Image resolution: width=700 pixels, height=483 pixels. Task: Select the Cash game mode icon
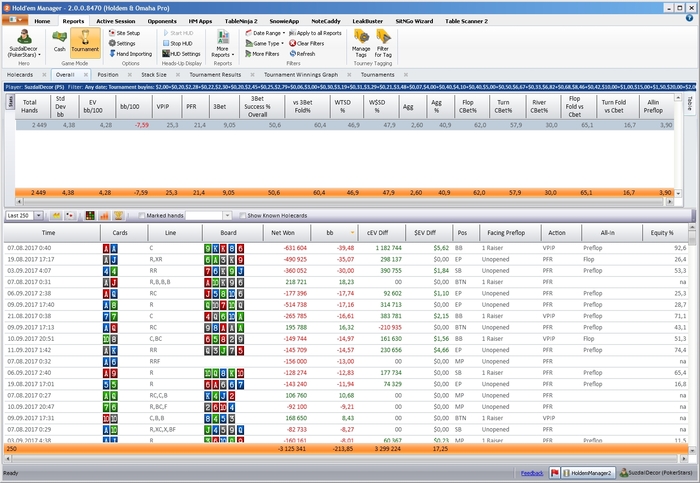coord(59,42)
